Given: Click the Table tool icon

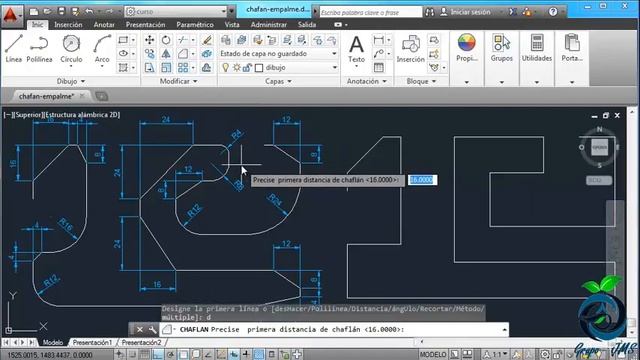Looking at the screenshot, I should [378, 67].
